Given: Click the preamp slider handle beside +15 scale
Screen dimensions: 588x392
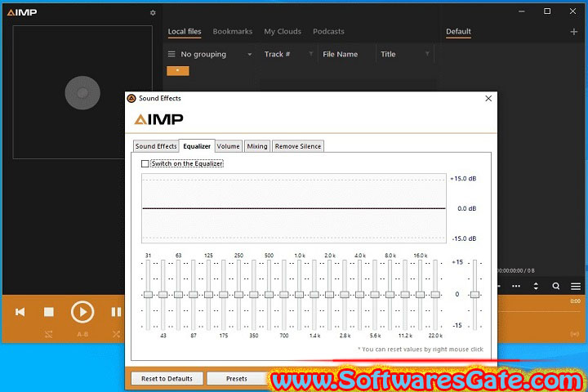Looking at the screenshot, I should [474, 295].
